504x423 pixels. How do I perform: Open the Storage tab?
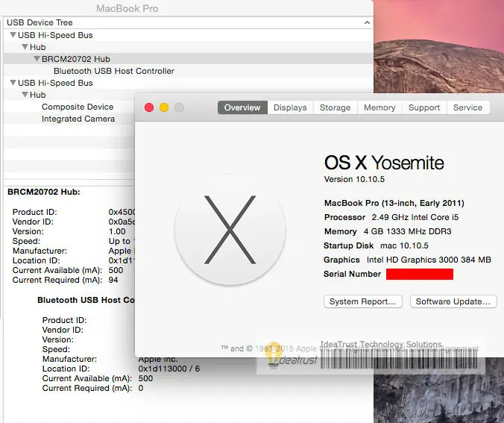335,107
